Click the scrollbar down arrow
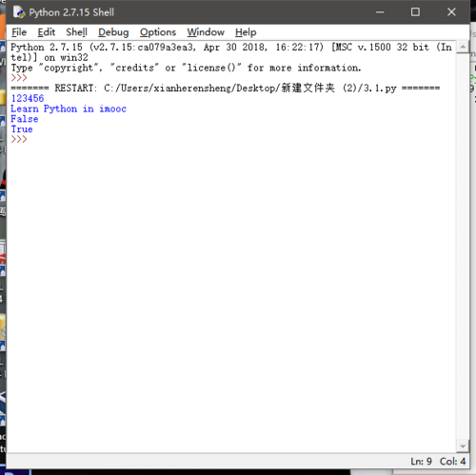Viewport: 476px width, 475px height. point(463,446)
